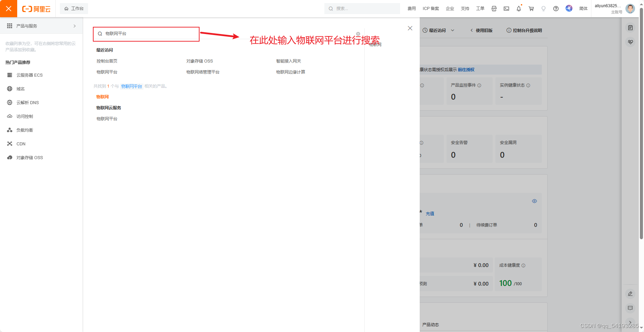Click the CDN icon in sidebar
Viewport: 644px width, 332px height.
click(10, 144)
